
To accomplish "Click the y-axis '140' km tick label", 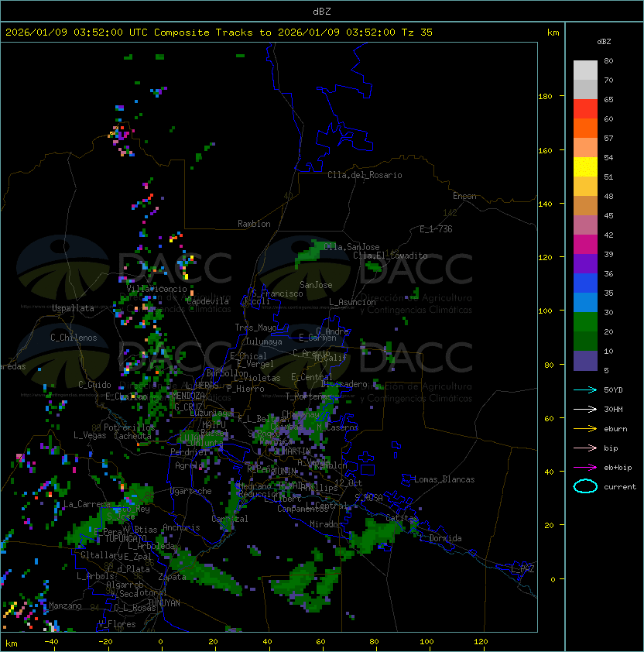I will coord(545,204).
